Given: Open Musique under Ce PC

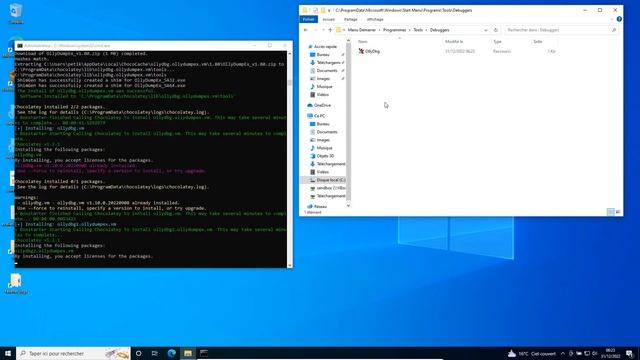Looking at the screenshot, I should point(324,148).
